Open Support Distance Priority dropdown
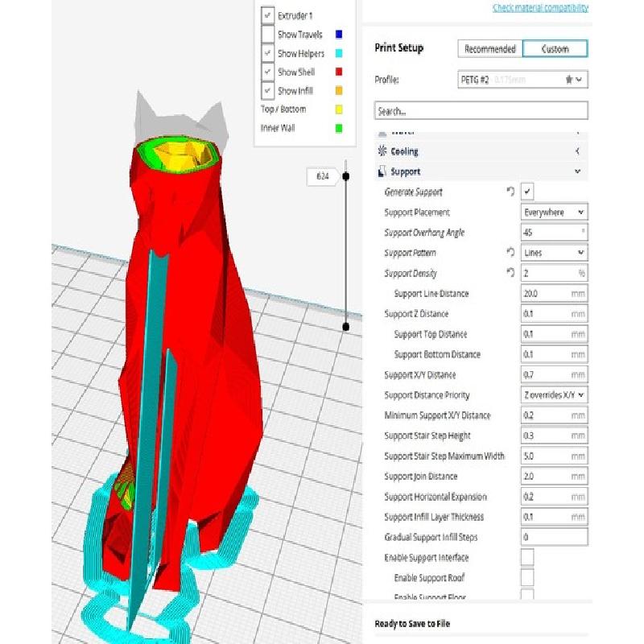 pyautogui.click(x=554, y=394)
